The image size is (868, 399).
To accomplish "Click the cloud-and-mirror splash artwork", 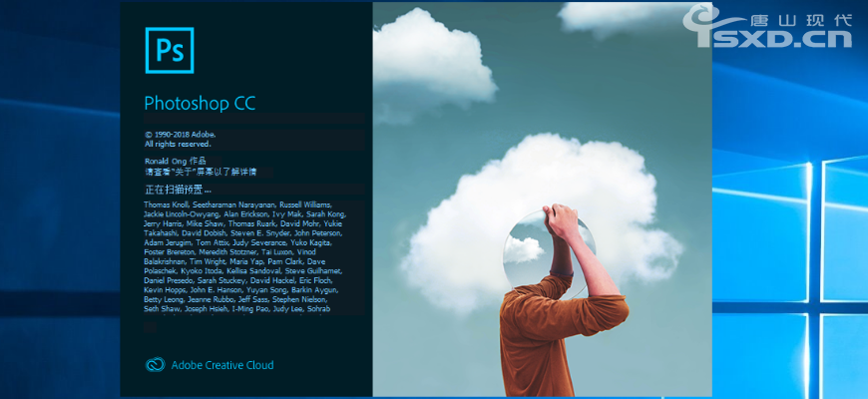I will [x=542, y=199].
